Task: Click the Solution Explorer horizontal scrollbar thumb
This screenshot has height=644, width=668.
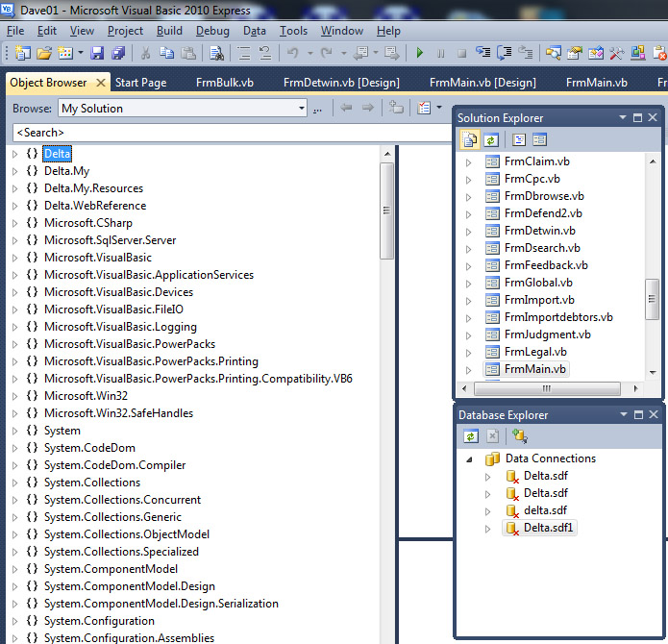Action: pyautogui.click(x=547, y=388)
